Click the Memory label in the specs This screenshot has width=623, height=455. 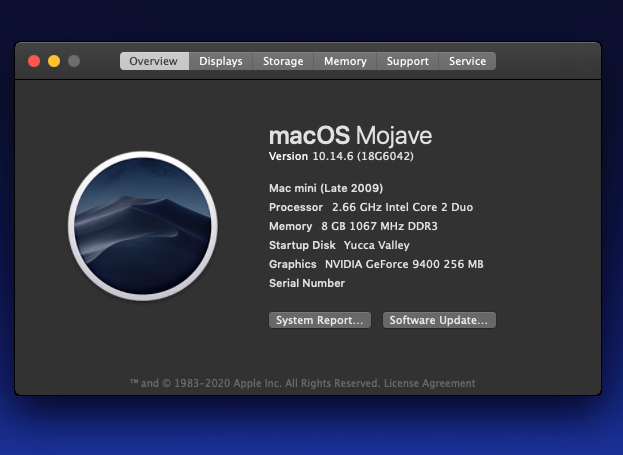tap(290, 227)
